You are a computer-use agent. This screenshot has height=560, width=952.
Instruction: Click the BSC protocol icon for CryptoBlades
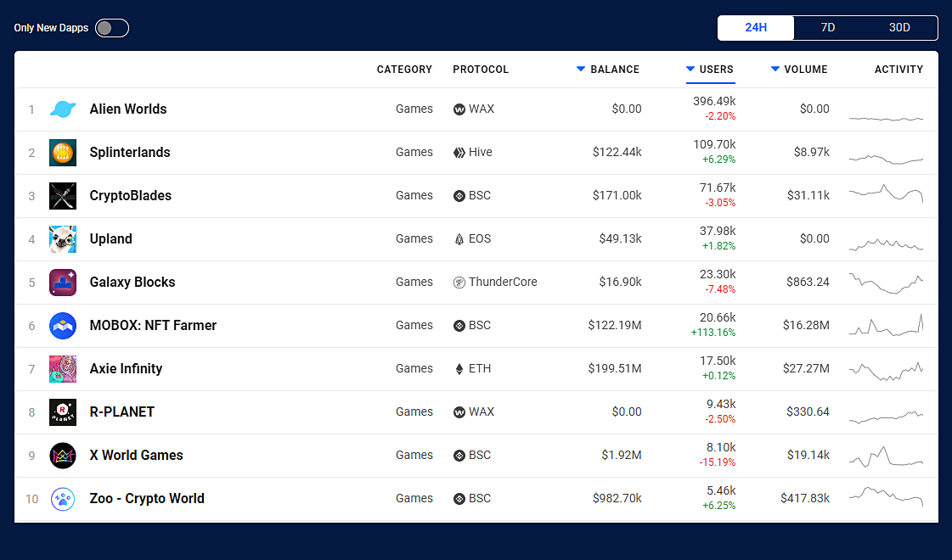click(x=459, y=196)
